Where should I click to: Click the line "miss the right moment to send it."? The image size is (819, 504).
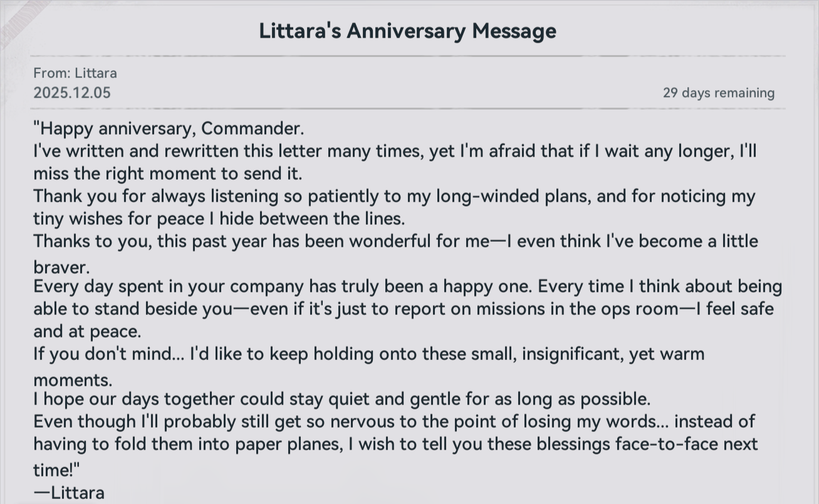168,173
